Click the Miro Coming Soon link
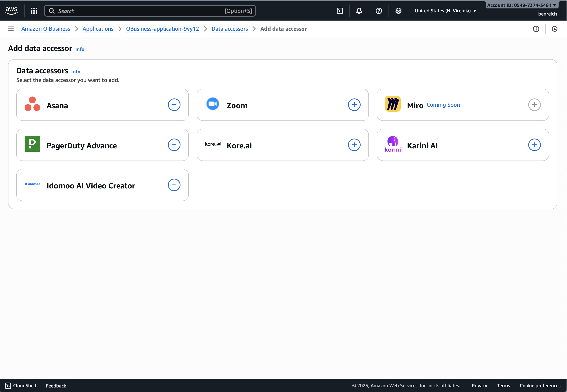The height and width of the screenshot is (392, 567). 443,105
